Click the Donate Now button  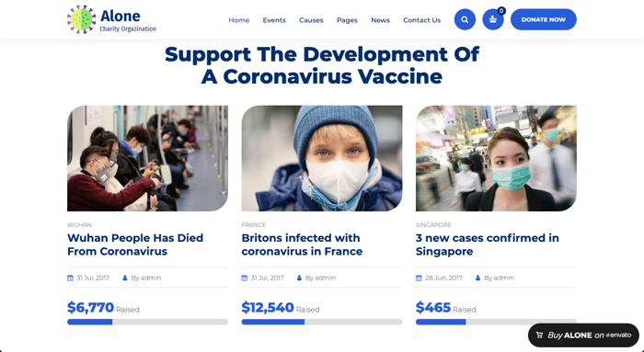coord(544,19)
